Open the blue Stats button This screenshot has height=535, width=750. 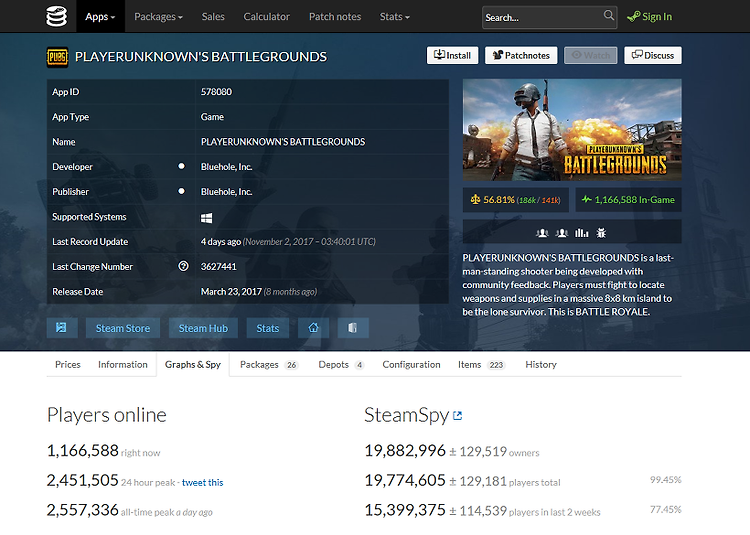[268, 328]
